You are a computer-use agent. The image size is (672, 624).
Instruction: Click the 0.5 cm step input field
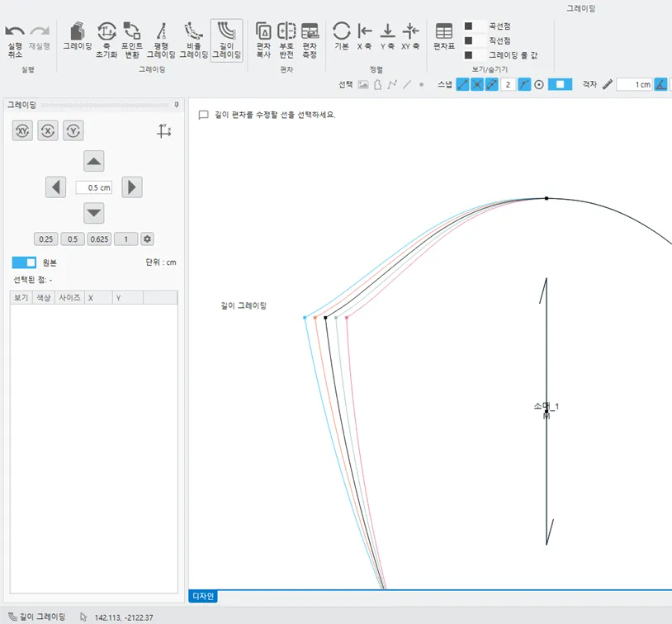pos(94,187)
